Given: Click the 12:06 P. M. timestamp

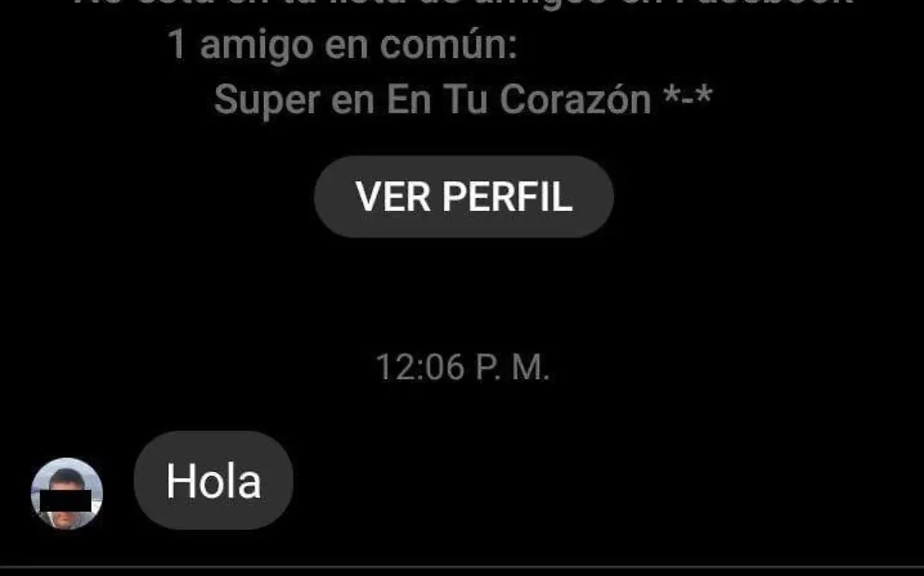Looking at the screenshot, I should click(462, 368).
